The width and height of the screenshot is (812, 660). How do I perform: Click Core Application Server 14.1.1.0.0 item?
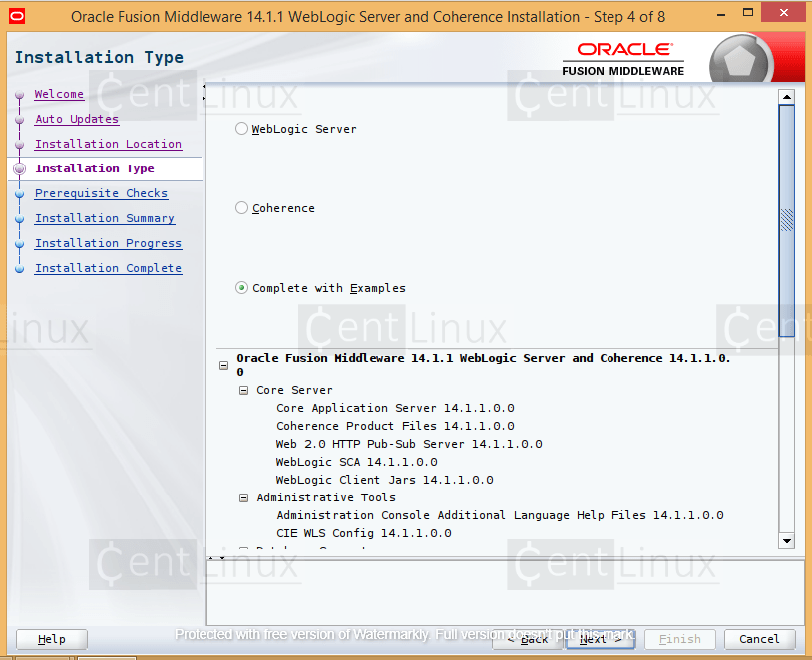pyautogui.click(x=395, y=408)
